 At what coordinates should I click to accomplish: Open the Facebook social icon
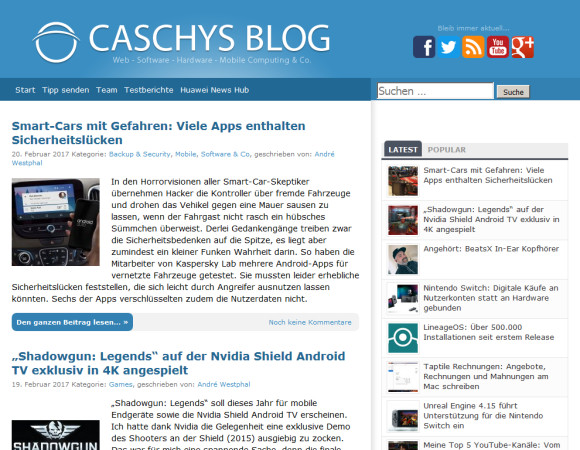424,47
